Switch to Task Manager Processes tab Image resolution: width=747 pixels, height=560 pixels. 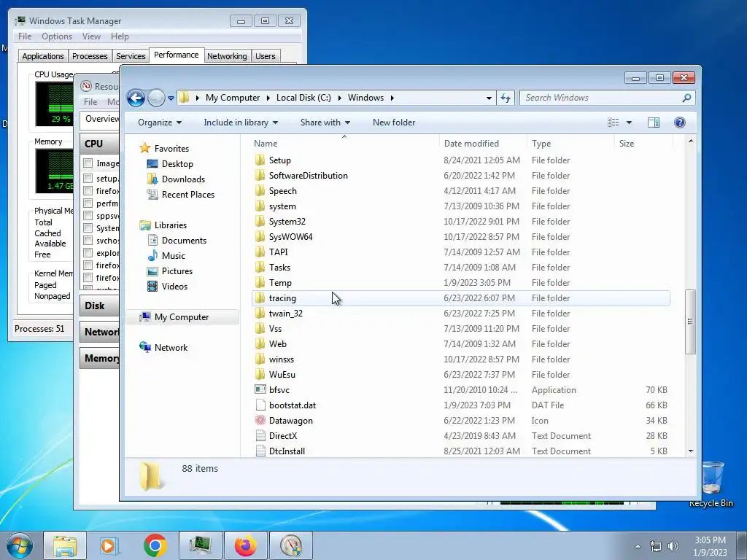click(90, 56)
